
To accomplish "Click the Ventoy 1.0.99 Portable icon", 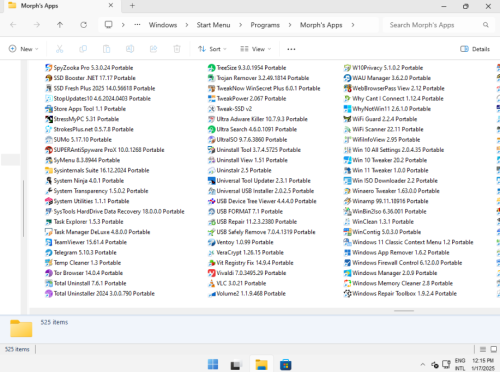I will 211,242.
